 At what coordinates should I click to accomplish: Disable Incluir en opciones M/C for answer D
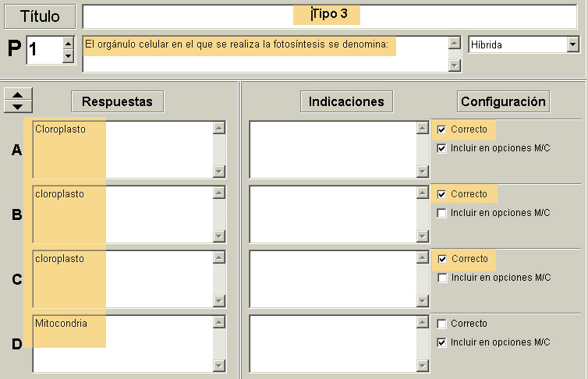coord(442,342)
